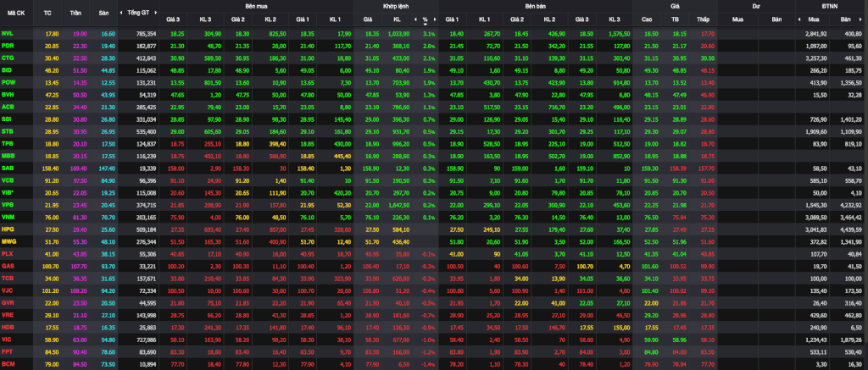Select NVL percent change 3.1%
868x370 pixels.
click(x=429, y=34)
